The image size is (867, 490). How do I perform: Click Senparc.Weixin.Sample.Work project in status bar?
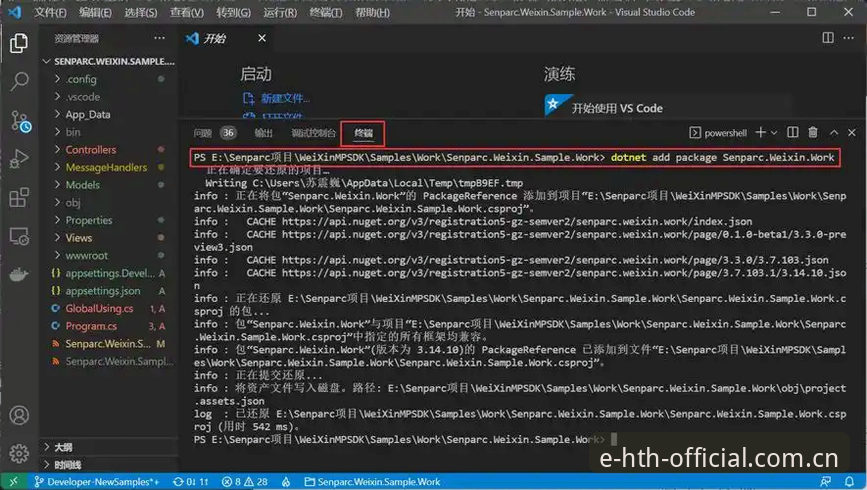point(372,482)
